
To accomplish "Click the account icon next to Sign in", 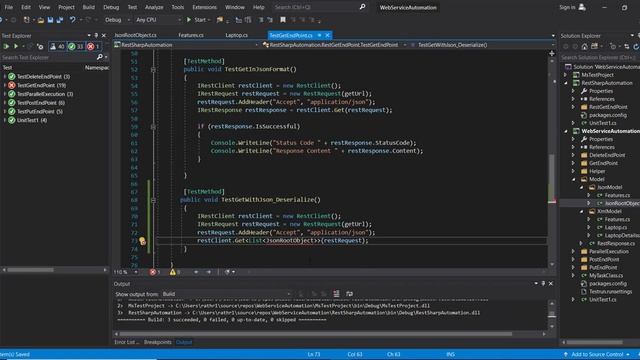I will [582, 7].
